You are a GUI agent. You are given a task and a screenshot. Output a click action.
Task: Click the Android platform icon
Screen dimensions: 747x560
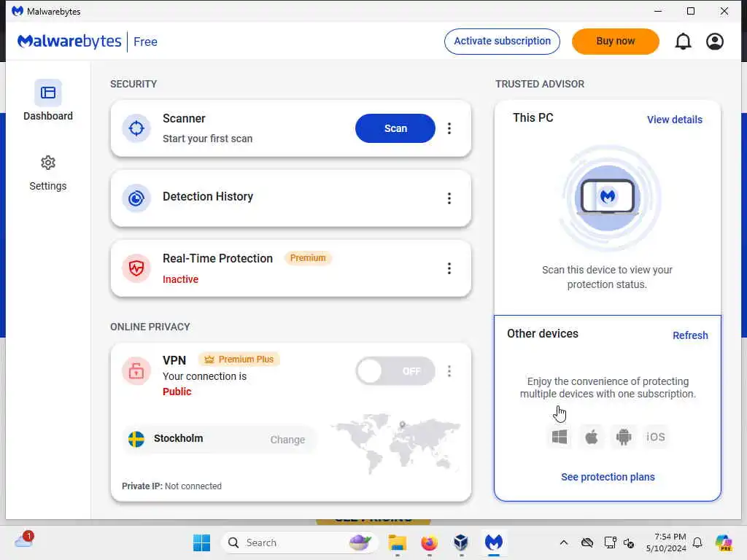[623, 437]
